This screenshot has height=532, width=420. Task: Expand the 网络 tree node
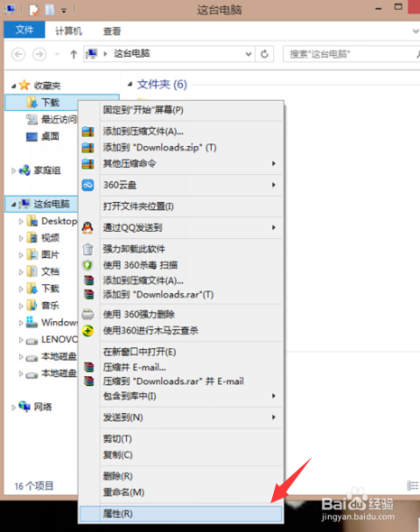coord(14,407)
